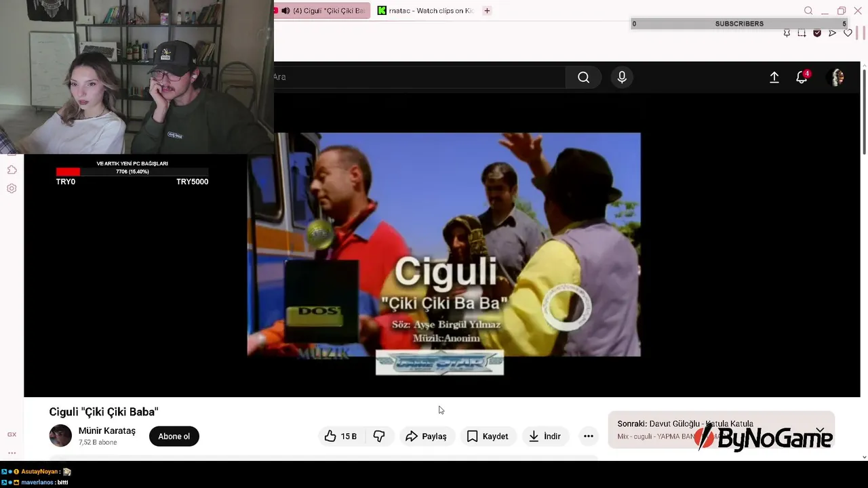
Task: Open the sidebar three-dots menu
Action: (x=12, y=453)
